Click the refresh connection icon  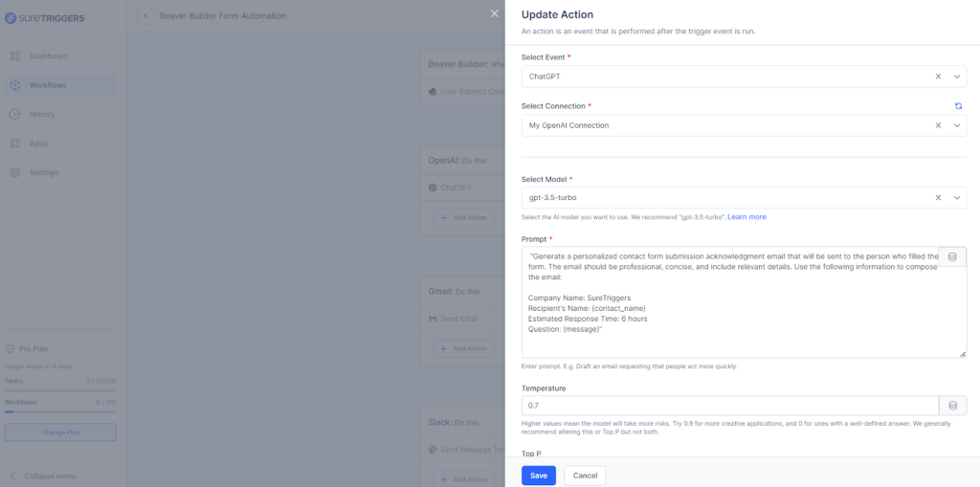tap(958, 105)
